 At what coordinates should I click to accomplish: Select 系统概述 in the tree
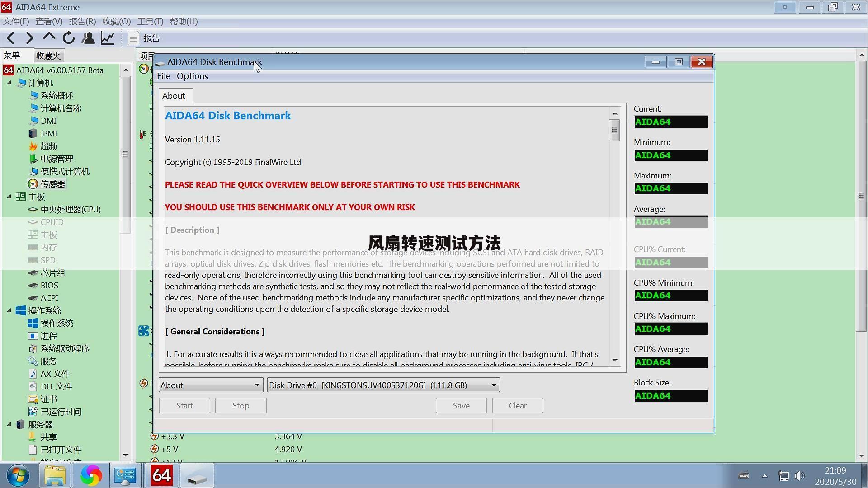pos(57,96)
